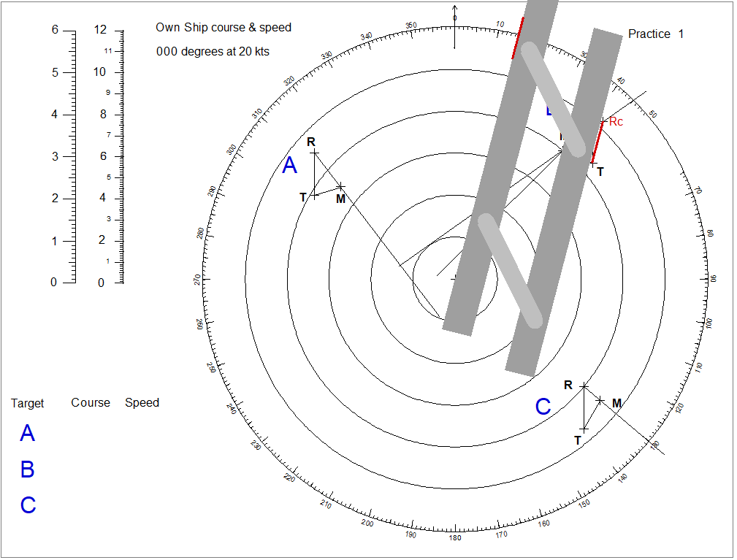Select the Target column header

pyautogui.click(x=27, y=403)
